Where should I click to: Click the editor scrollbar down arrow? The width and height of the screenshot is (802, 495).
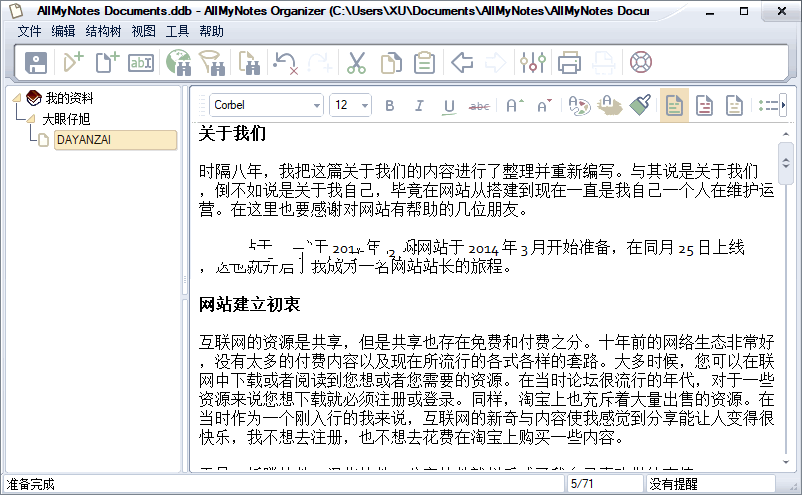click(786, 462)
